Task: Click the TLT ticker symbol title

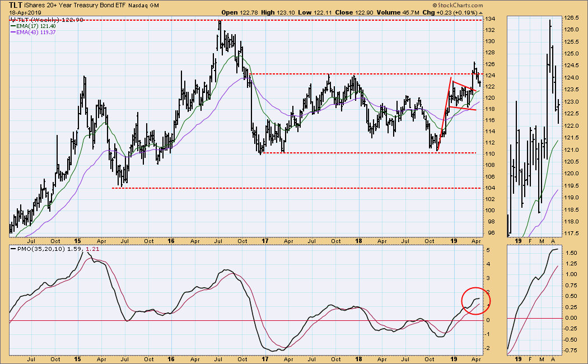Action: pos(16,5)
